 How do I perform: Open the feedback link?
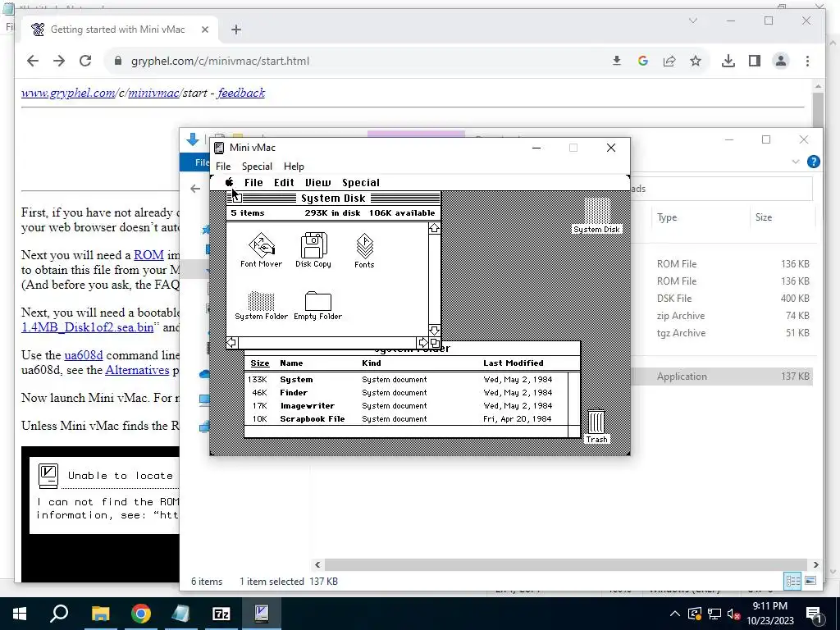241,93
